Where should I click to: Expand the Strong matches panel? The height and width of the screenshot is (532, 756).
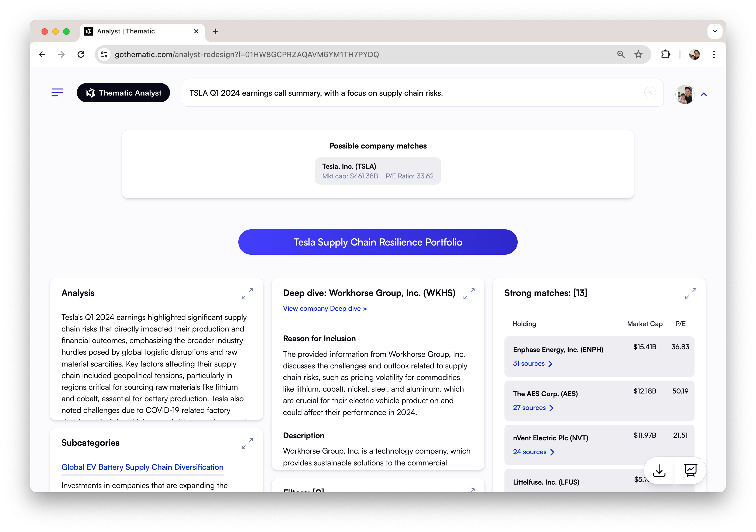pyautogui.click(x=690, y=293)
